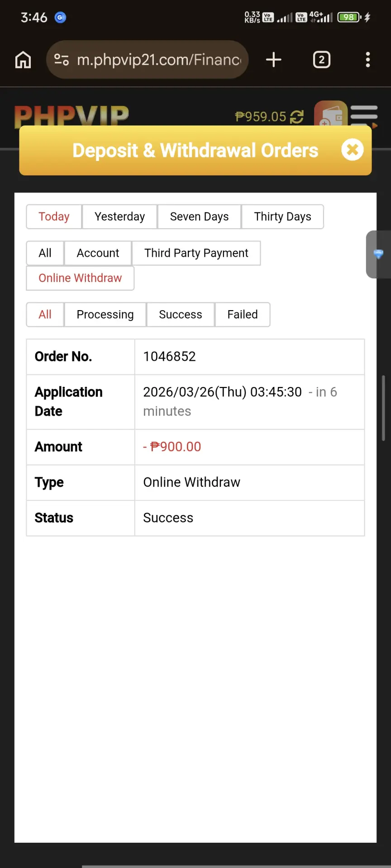Select the Online Withdraw filter
The height and width of the screenshot is (868, 391).
[80, 278]
